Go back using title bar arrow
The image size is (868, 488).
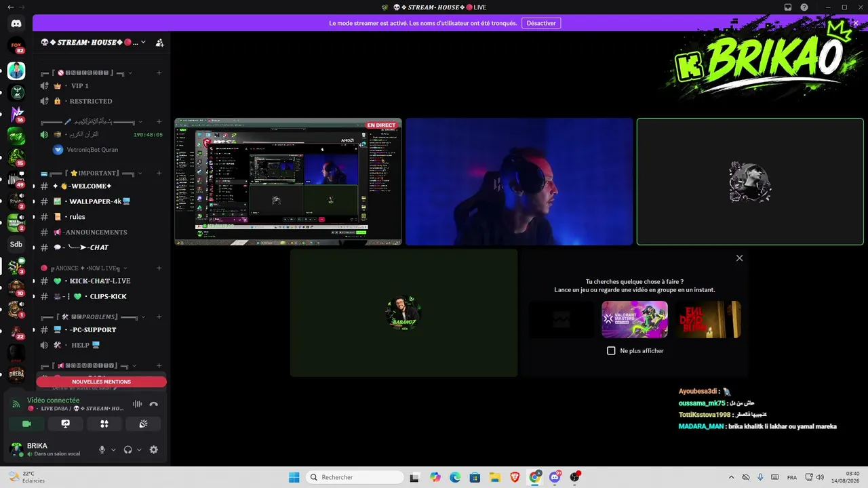10,7
